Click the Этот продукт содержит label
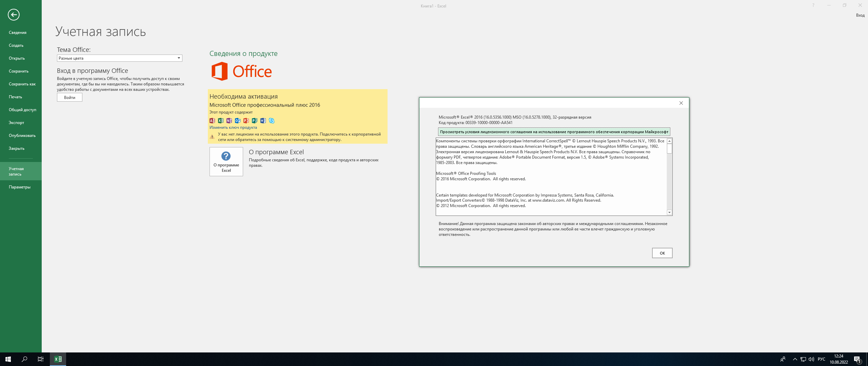 pyautogui.click(x=231, y=112)
